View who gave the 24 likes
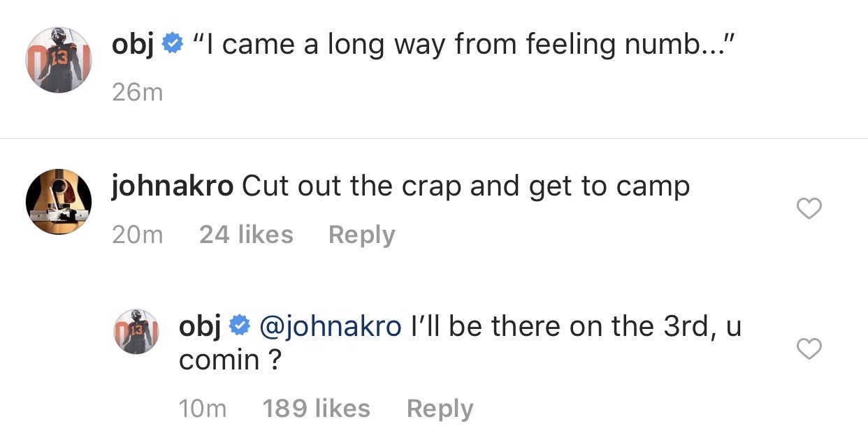The width and height of the screenshot is (868, 447). pos(246,235)
